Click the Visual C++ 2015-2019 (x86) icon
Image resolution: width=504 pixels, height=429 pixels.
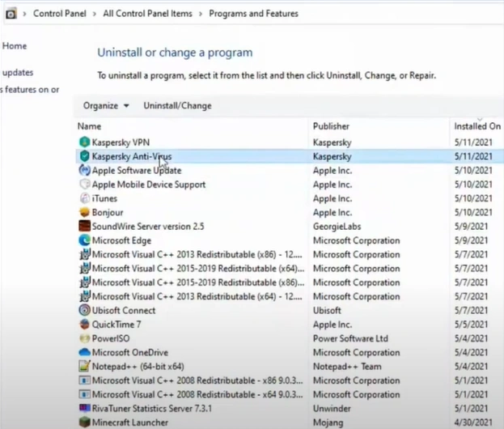(84, 282)
